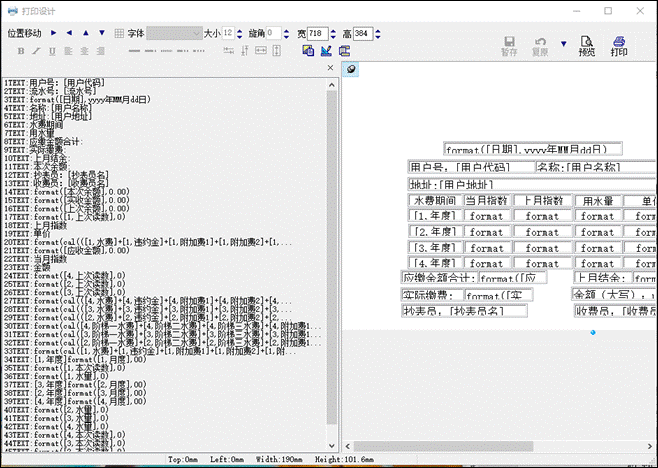The height and width of the screenshot is (468, 658).
Task: Select list row 21TEXT format 应收金额
Action: click(x=67, y=251)
